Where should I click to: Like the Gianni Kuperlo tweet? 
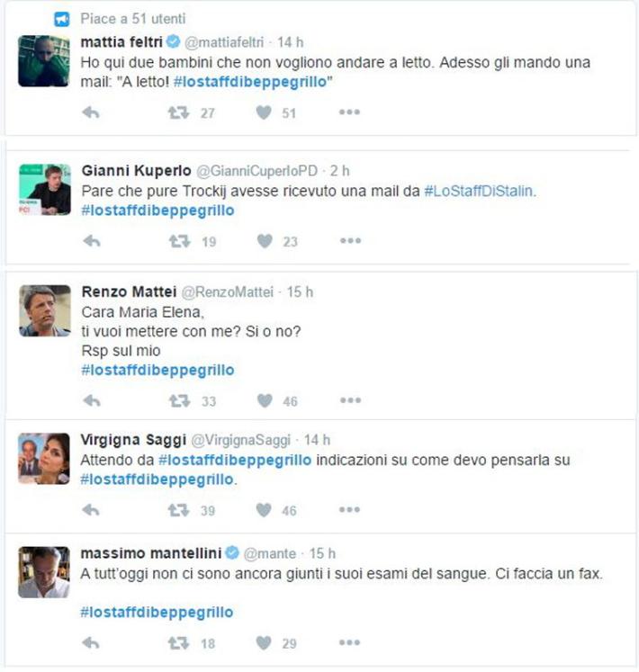(x=264, y=241)
